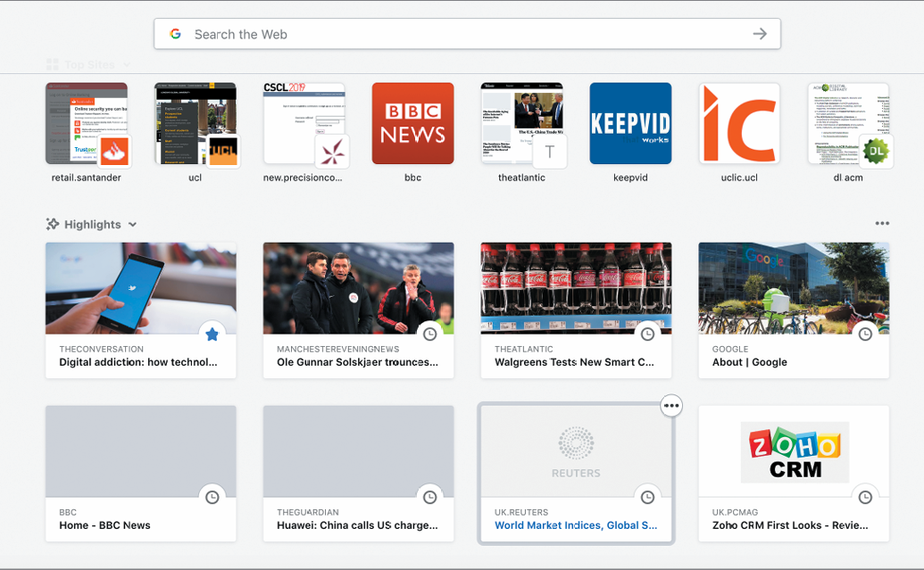Image resolution: width=924 pixels, height=570 pixels.
Task: Open the CSCL 2019 precisionco tile
Action: (x=304, y=124)
